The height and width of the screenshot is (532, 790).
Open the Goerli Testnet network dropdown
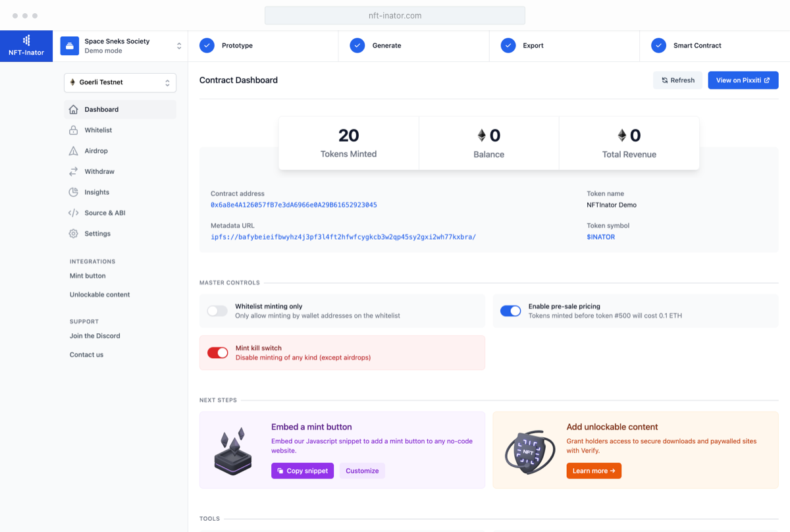tap(120, 82)
